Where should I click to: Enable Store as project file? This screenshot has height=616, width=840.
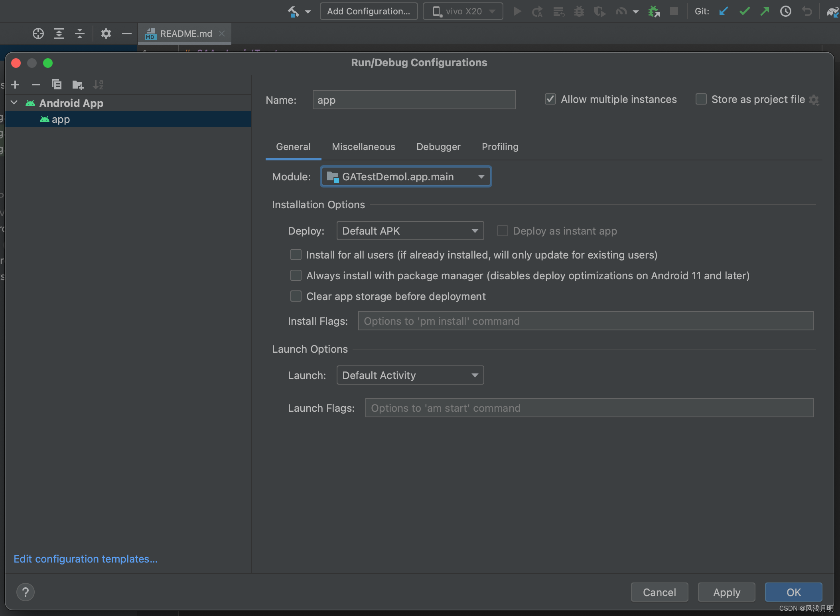pyautogui.click(x=701, y=99)
